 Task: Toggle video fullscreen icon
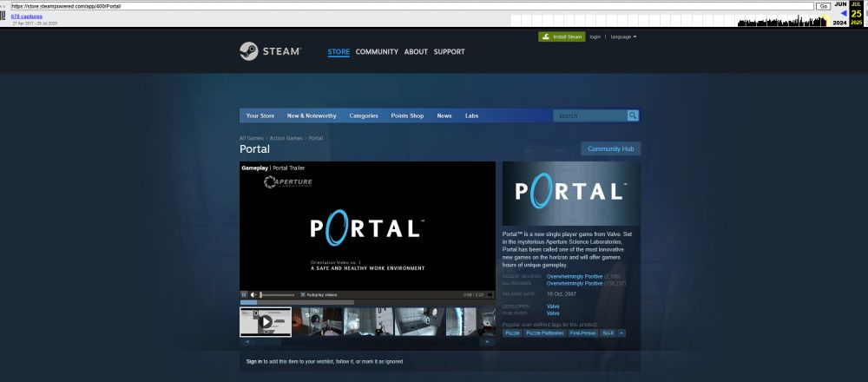tap(490, 294)
